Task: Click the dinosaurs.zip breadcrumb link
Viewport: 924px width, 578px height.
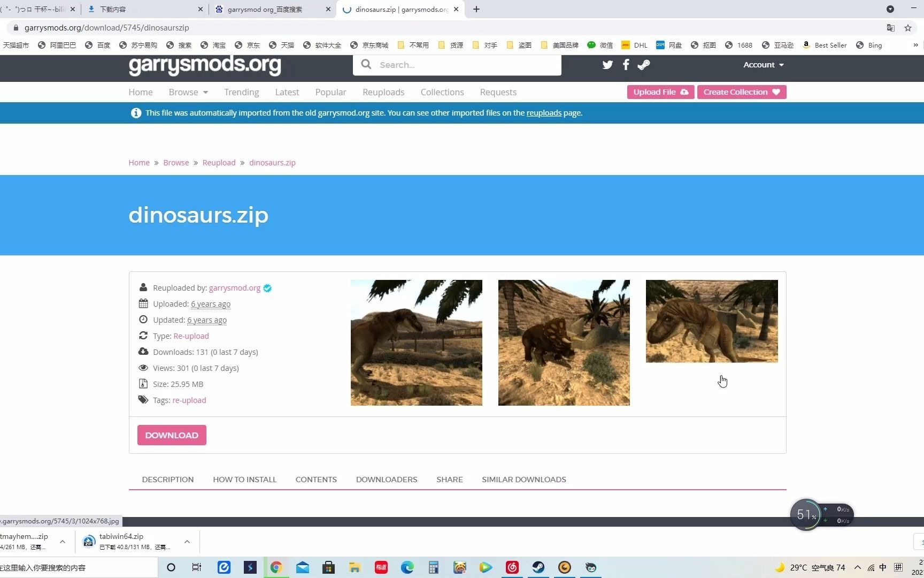Action: 272,163
